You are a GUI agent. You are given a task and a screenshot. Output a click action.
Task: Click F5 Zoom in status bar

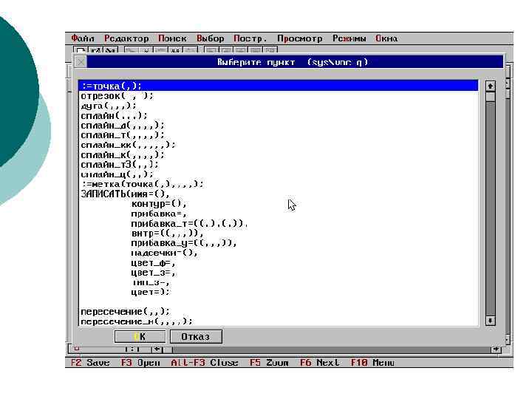tap(269, 362)
